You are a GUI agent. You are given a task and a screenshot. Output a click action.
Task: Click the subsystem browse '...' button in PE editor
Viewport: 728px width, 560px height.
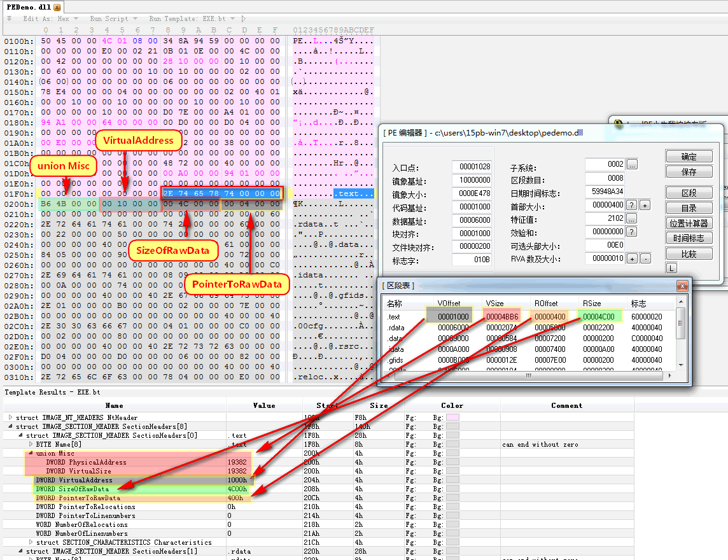632,164
